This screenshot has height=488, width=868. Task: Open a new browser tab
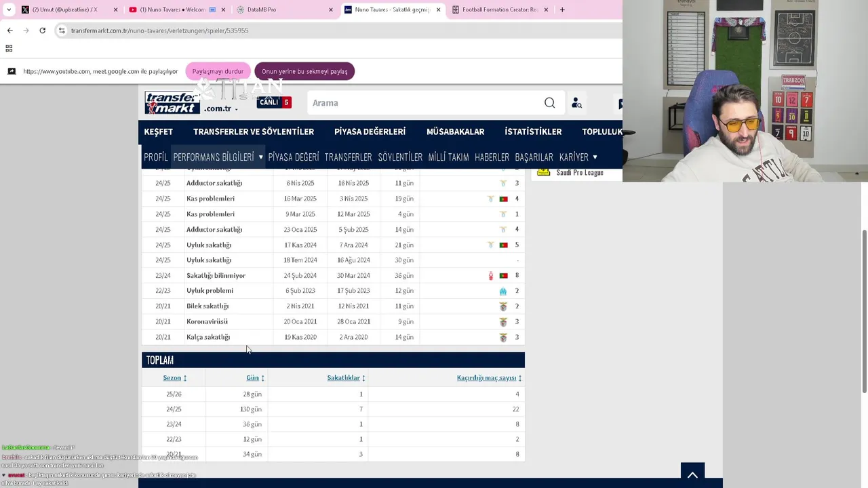562,9
